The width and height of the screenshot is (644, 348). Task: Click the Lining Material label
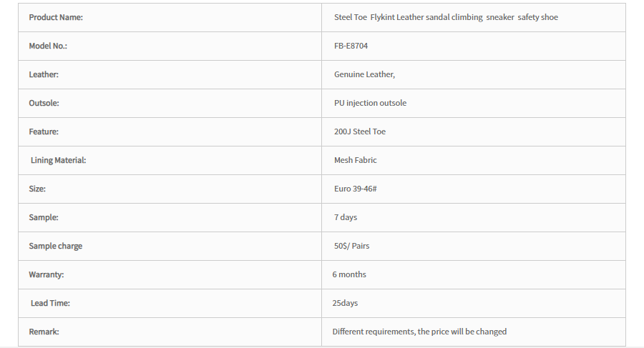click(x=59, y=160)
